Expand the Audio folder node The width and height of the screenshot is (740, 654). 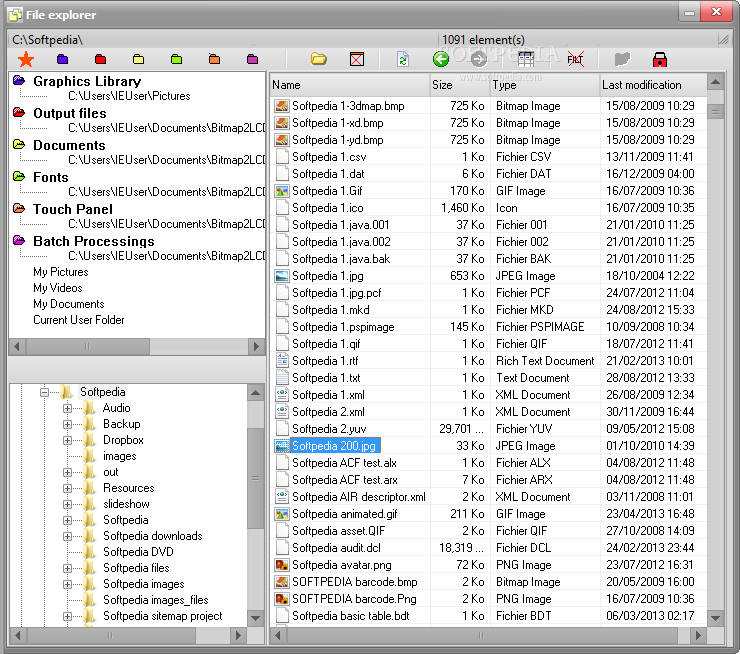(x=67, y=408)
